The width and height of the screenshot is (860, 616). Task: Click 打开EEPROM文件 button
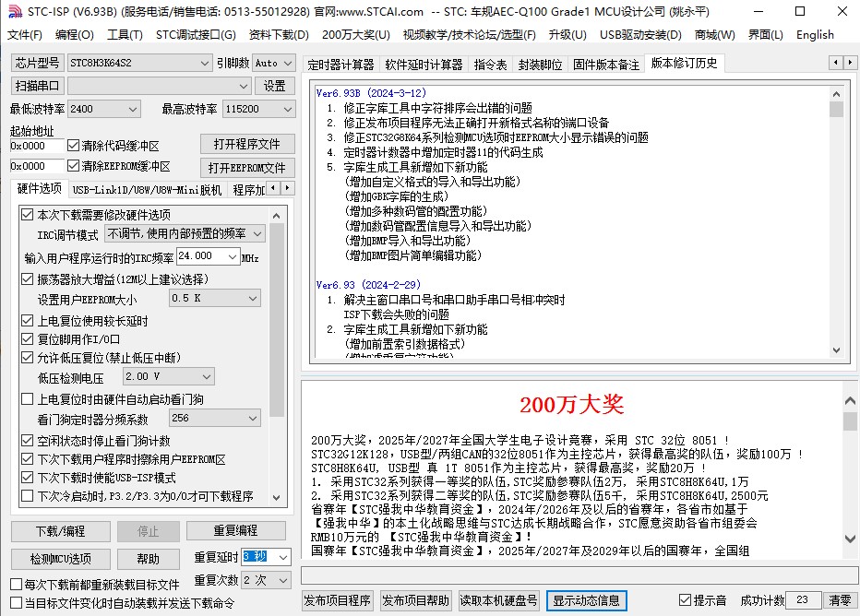click(246, 168)
